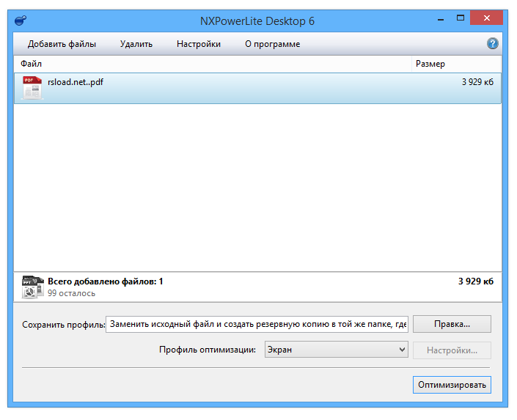
Task: Select the rsload.net..pdf file name
Action: (76, 82)
